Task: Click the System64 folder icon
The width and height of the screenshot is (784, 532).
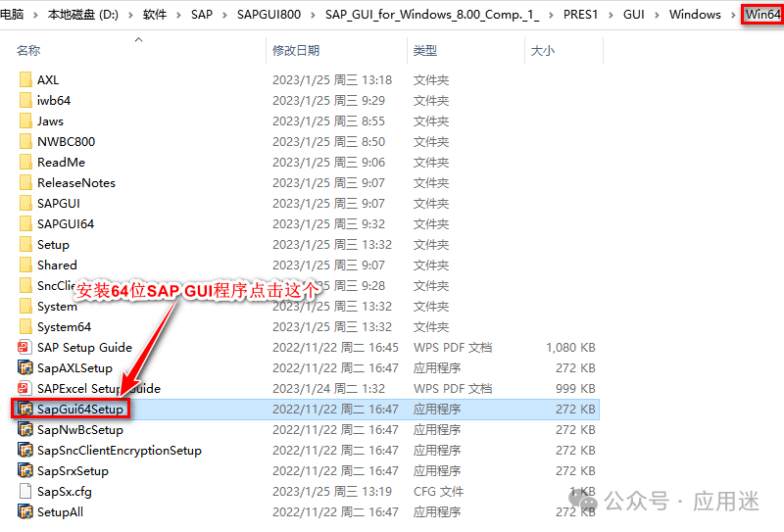Action: (x=25, y=327)
